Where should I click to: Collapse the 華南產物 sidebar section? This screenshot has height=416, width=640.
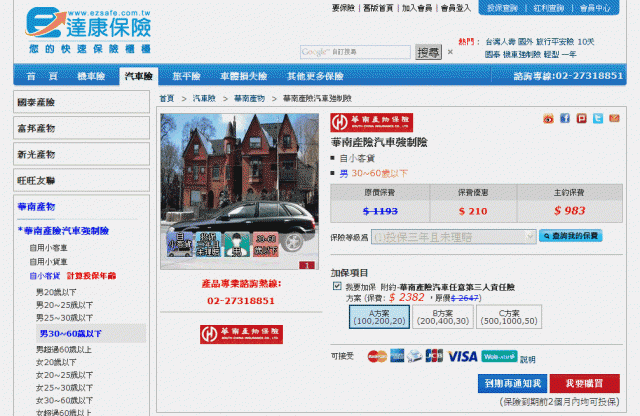(36, 207)
